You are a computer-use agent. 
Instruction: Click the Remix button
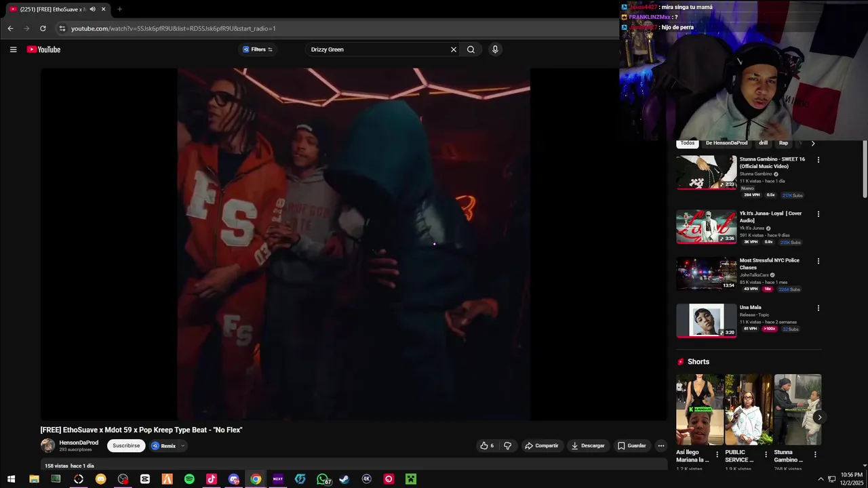163,446
